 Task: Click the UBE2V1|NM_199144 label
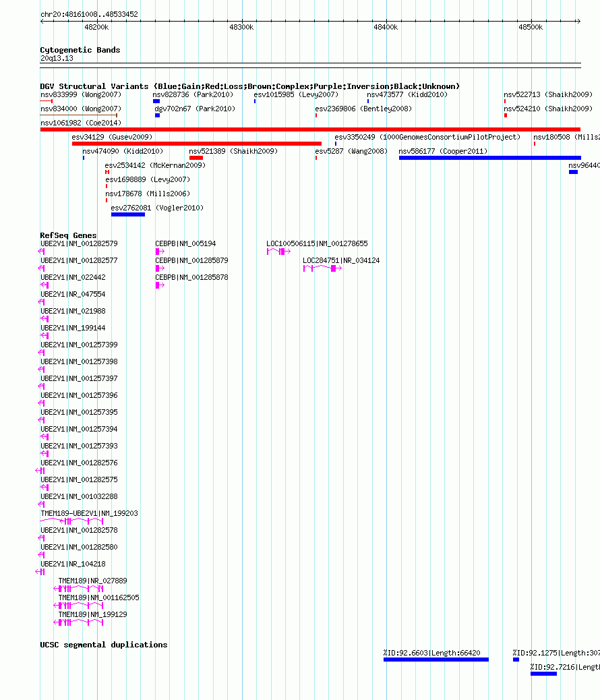coord(73,328)
